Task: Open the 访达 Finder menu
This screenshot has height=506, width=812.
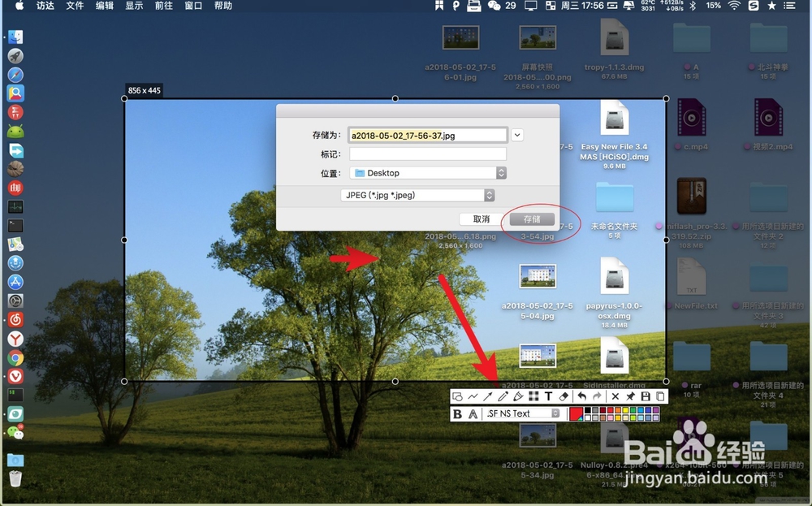Action: coord(45,6)
